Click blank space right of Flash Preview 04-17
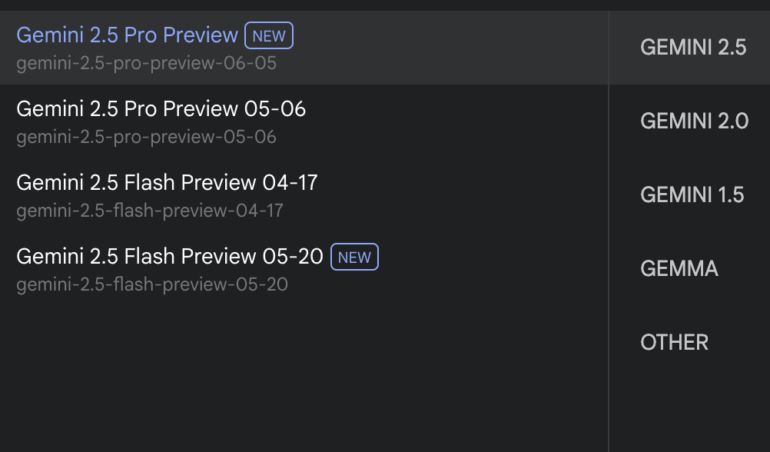The image size is (770, 452). coord(460,195)
